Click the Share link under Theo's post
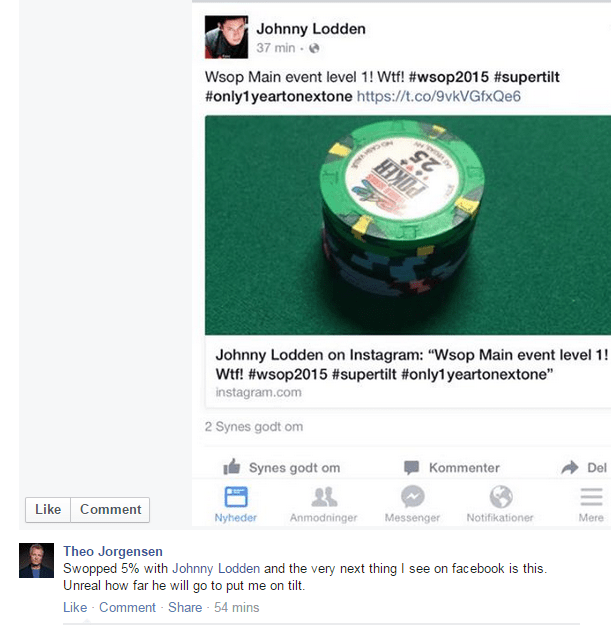 185,607
